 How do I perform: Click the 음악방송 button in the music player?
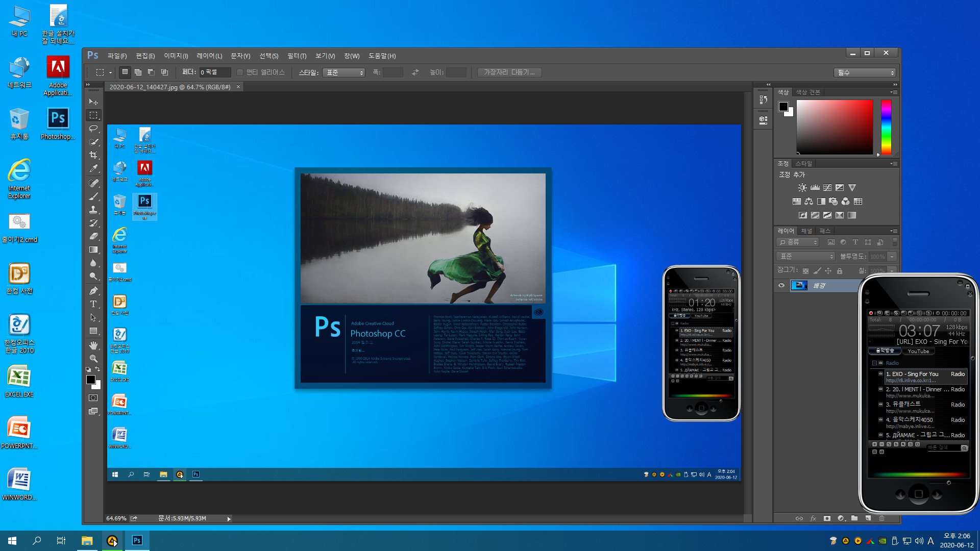885,351
